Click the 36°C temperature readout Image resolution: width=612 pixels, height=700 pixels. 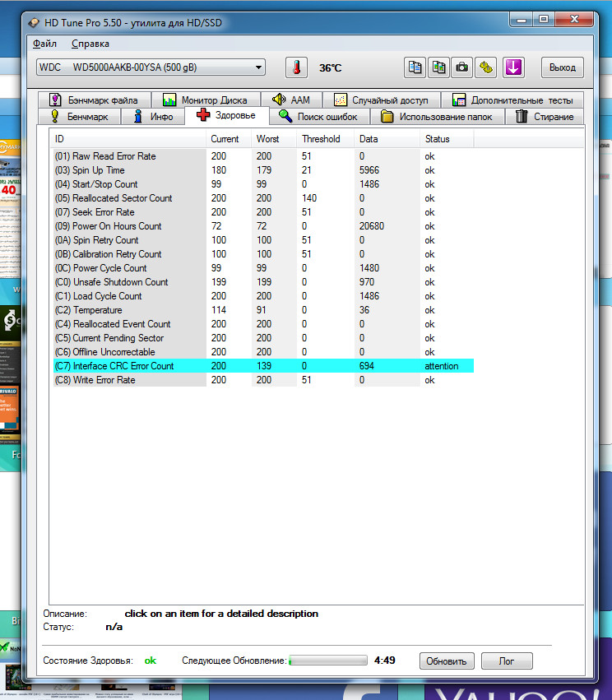[331, 67]
